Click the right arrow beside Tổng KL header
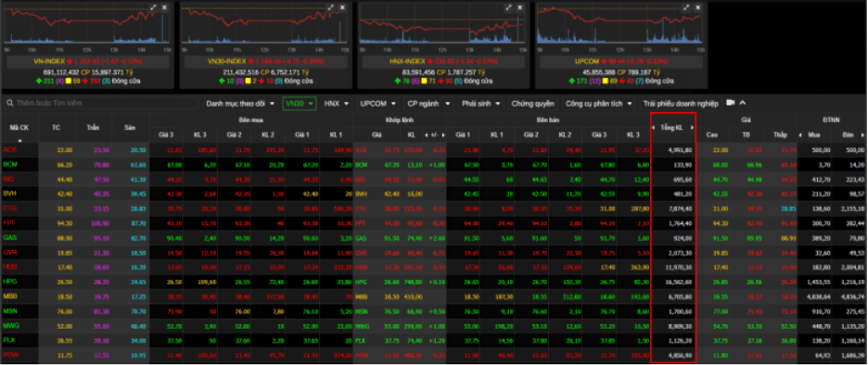Viewport: 868px width, 365px height. click(692, 128)
